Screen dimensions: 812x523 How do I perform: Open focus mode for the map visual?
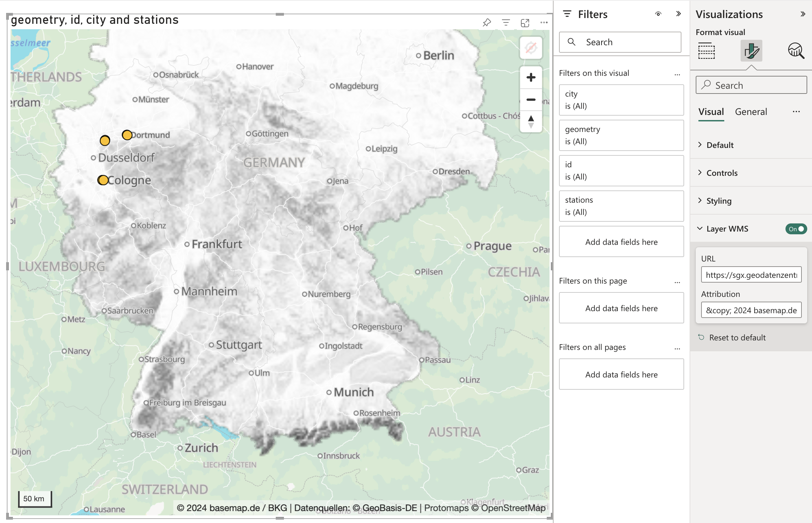point(525,22)
